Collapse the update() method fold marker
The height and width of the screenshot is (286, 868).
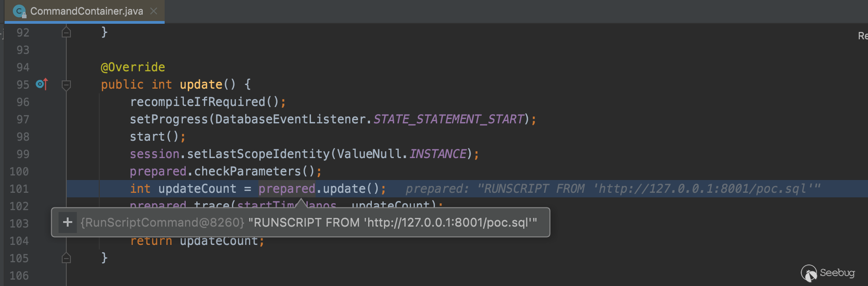pos(66,85)
